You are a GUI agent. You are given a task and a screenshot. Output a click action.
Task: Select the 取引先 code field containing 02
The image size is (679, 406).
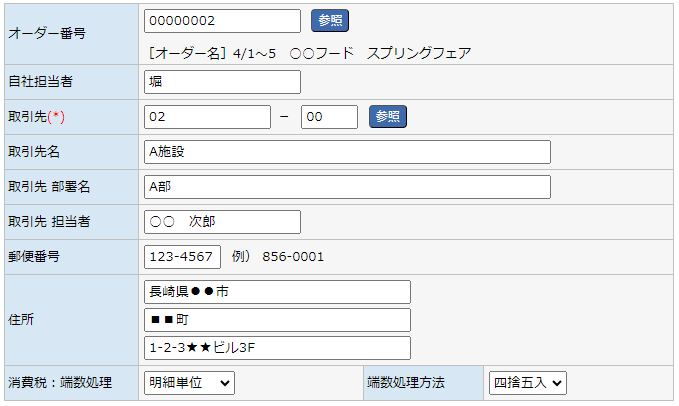207,117
